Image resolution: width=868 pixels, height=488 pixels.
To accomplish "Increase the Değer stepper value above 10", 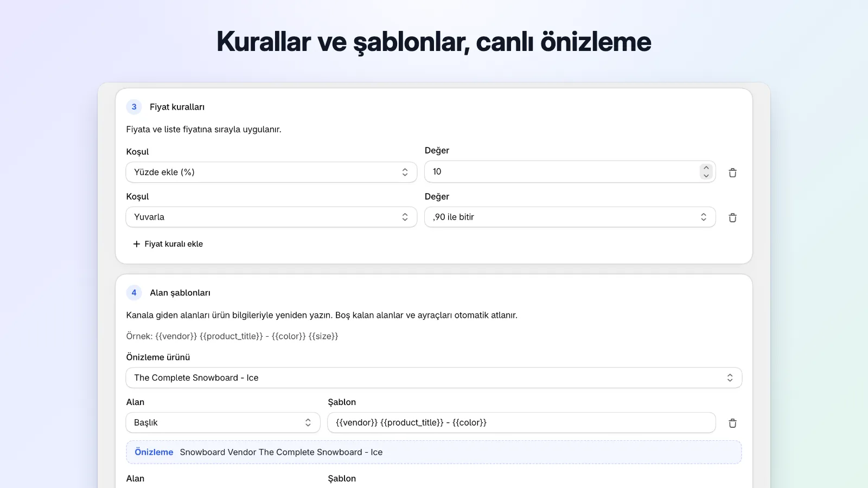I will click(706, 168).
